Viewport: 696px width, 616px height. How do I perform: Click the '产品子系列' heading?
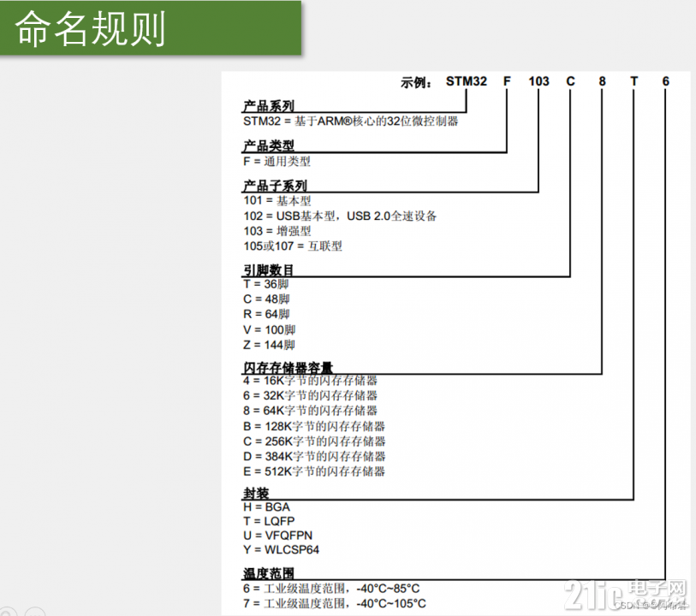click(x=275, y=186)
